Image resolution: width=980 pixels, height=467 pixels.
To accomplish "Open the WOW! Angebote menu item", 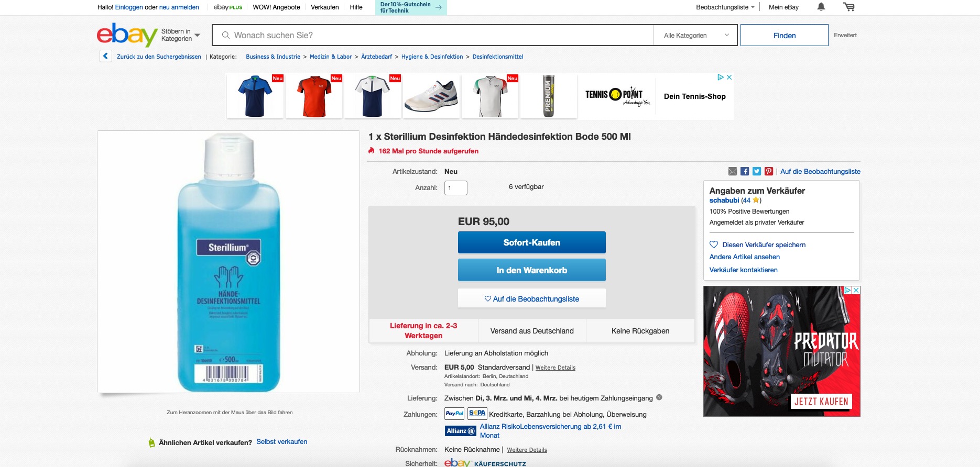I will pyautogui.click(x=276, y=7).
